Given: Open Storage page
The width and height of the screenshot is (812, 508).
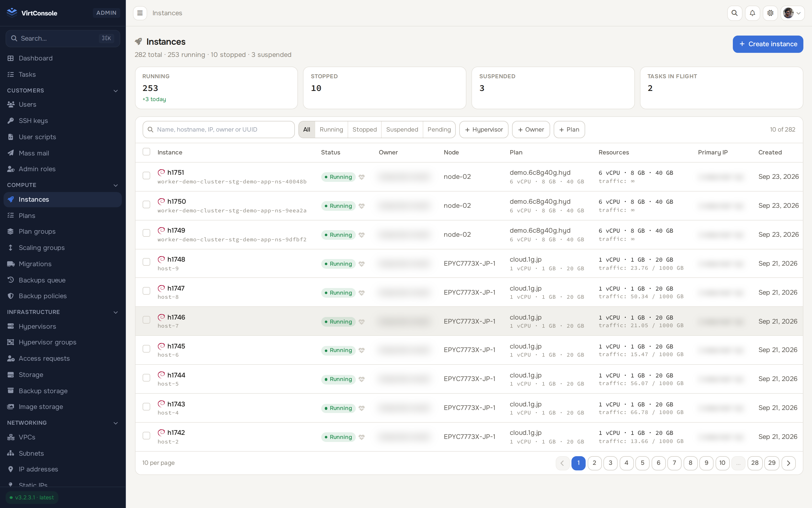Looking at the screenshot, I should 63,375.
